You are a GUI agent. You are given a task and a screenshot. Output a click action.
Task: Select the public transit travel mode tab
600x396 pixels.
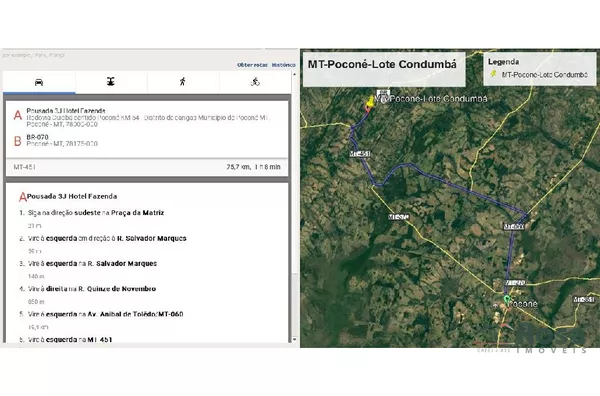pos(111,82)
